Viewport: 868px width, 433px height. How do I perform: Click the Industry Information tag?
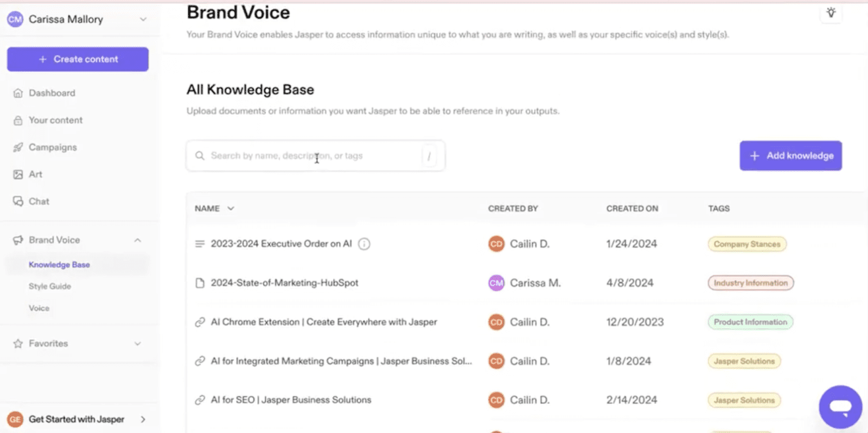tap(751, 283)
